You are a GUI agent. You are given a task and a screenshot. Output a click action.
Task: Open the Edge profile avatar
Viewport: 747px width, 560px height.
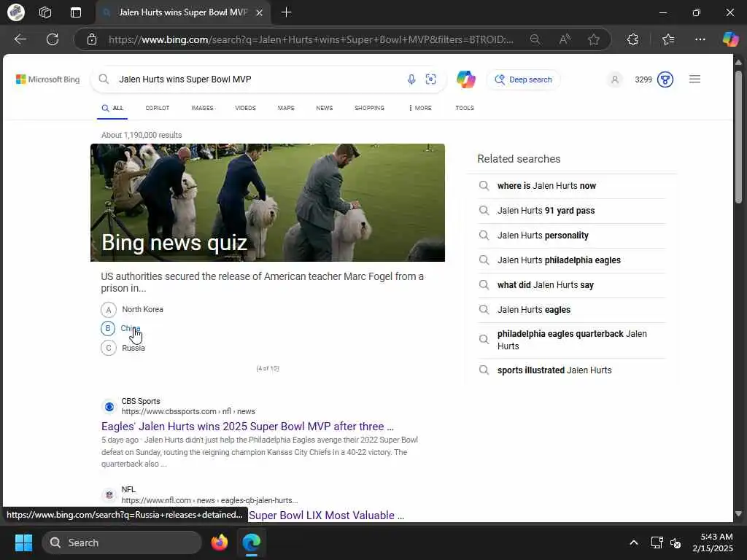tap(16, 12)
